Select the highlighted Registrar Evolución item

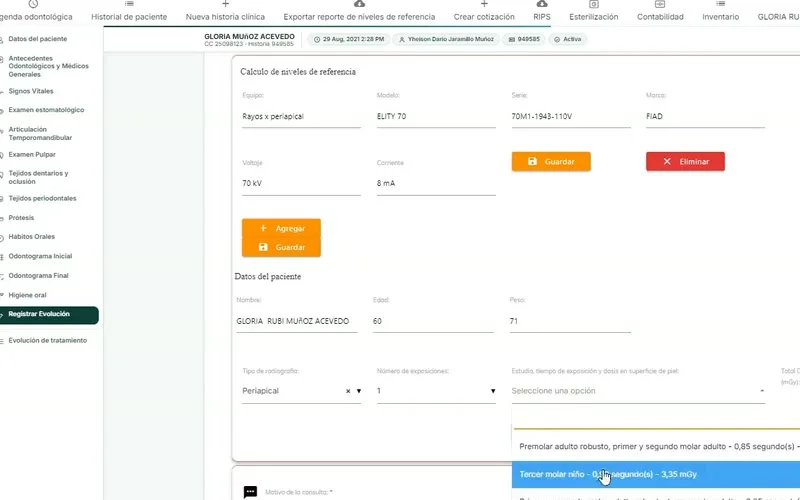(48, 315)
